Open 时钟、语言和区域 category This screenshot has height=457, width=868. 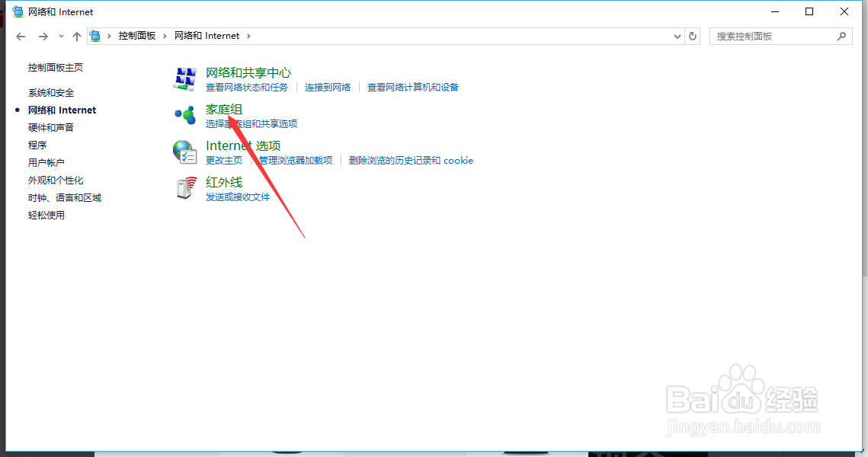(x=65, y=197)
